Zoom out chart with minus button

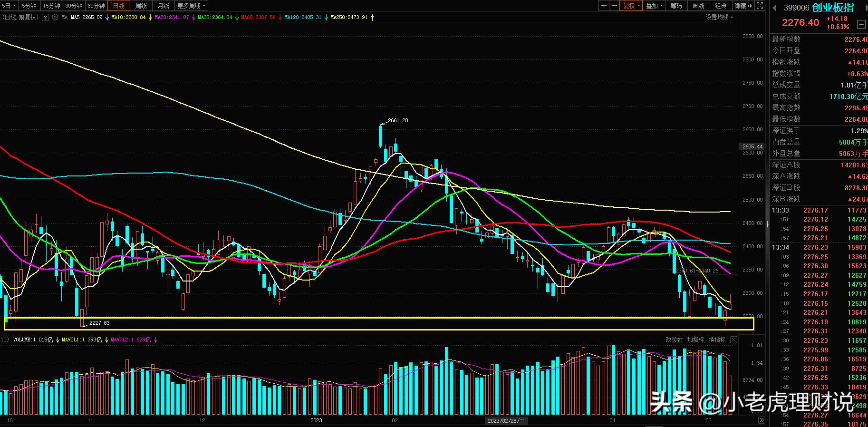pos(614,6)
